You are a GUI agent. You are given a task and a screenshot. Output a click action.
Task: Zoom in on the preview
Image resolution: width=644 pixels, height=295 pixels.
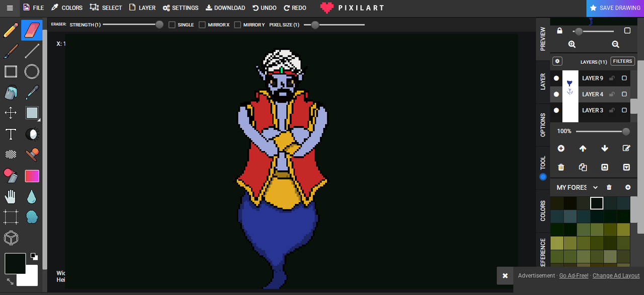pyautogui.click(x=572, y=44)
